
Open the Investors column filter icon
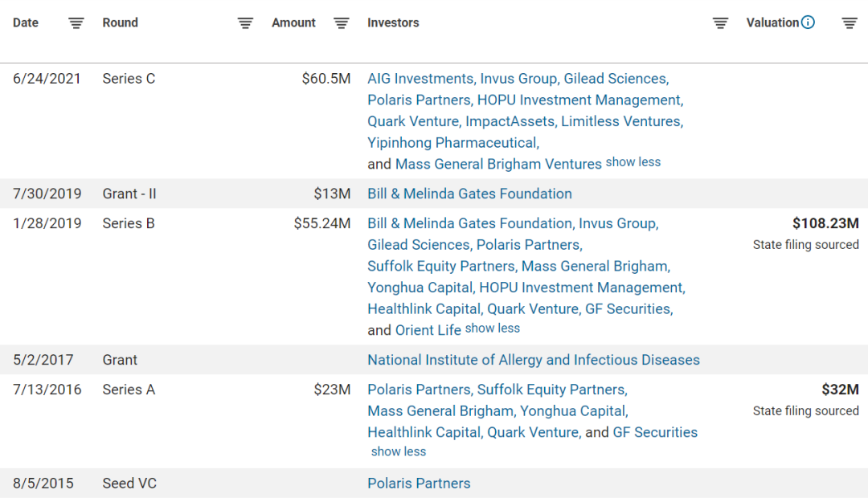720,23
